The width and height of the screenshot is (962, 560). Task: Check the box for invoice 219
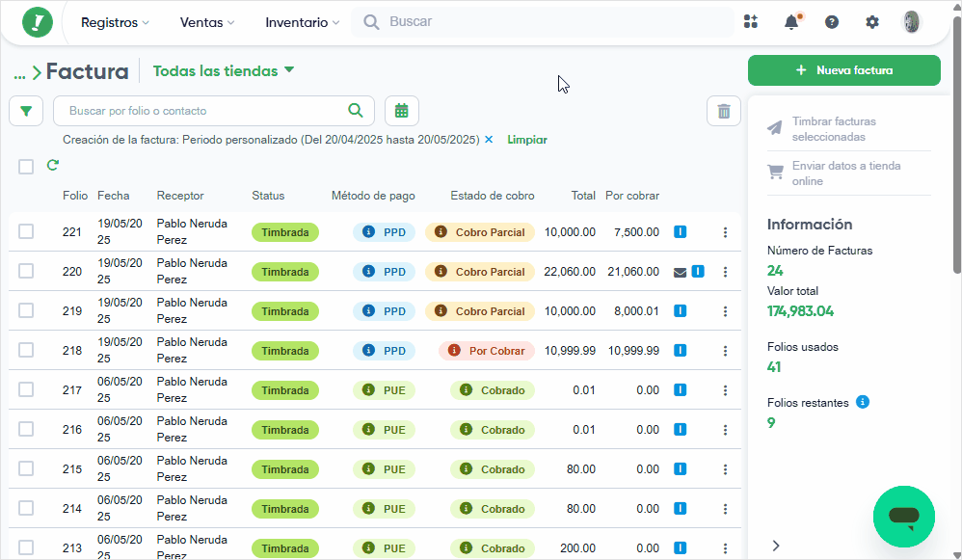pyautogui.click(x=26, y=310)
